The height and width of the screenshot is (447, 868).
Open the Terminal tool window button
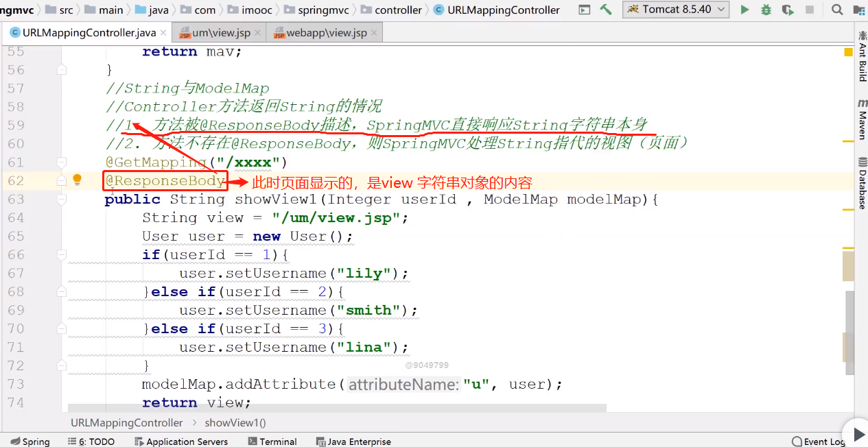pos(272,442)
